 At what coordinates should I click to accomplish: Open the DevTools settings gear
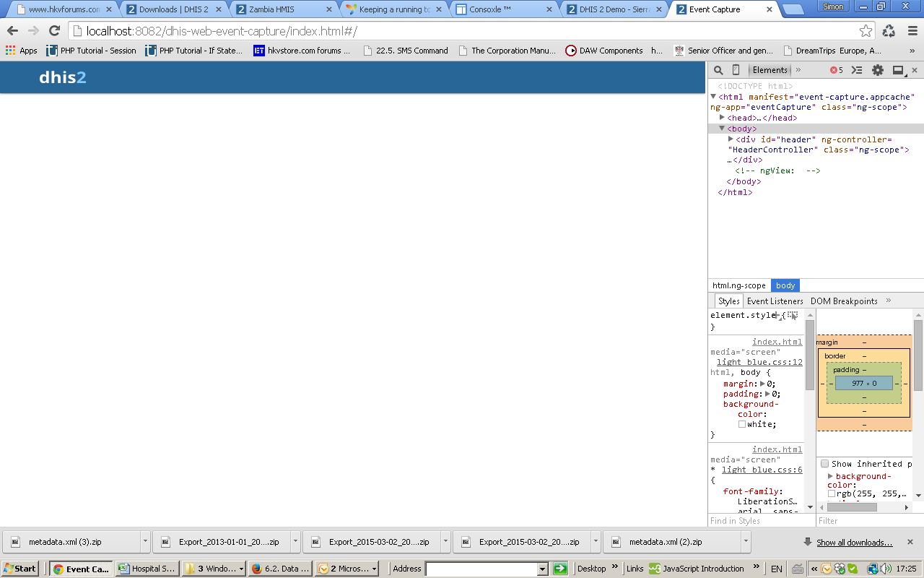tap(877, 70)
